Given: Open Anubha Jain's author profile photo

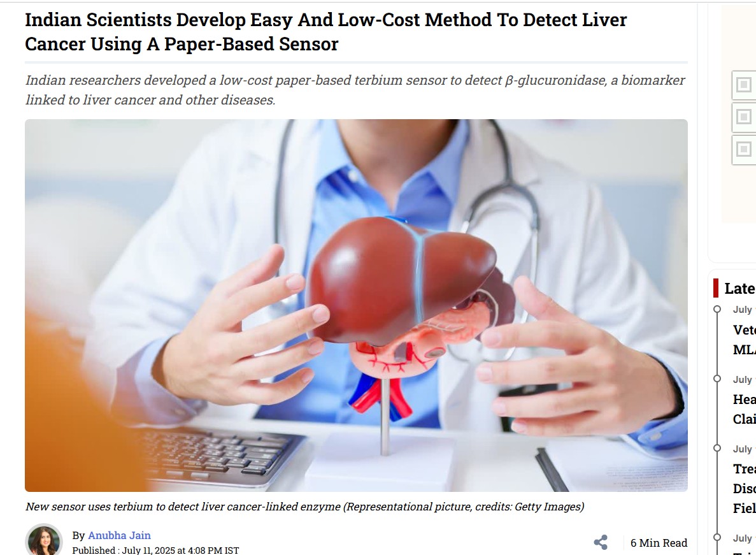Looking at the screenshot, I should pos(44,540).
